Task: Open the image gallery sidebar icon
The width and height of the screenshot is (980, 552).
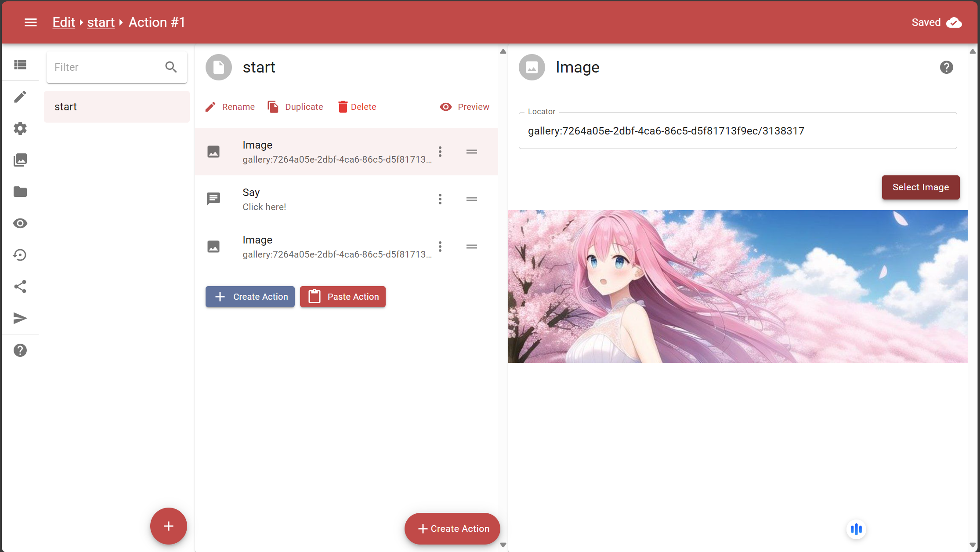Action: [x=20, y=160]
